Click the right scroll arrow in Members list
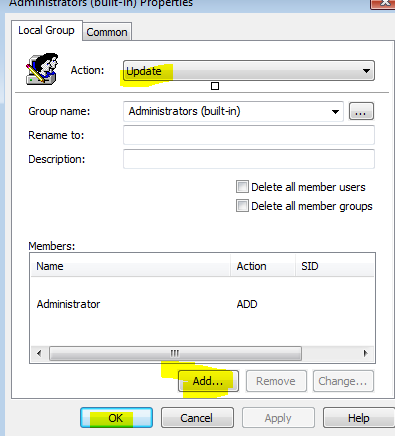 pyautogui.click(x=366, y=353)
